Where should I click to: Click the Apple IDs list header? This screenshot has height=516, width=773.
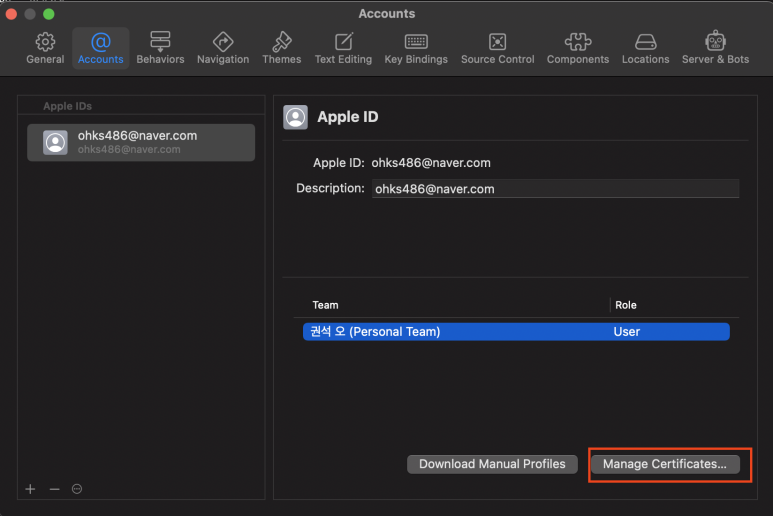(68, 106)
